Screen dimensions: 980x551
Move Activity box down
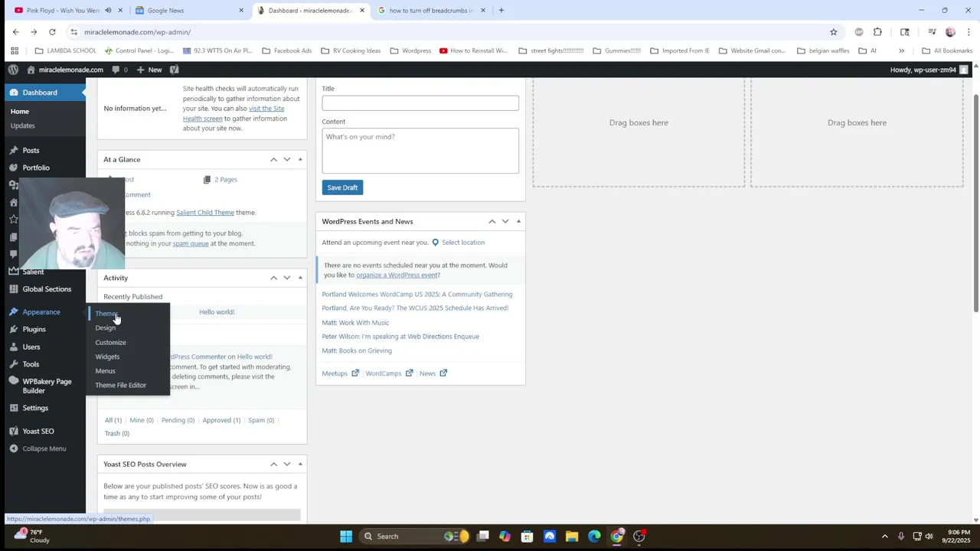[x=287, y=278]
